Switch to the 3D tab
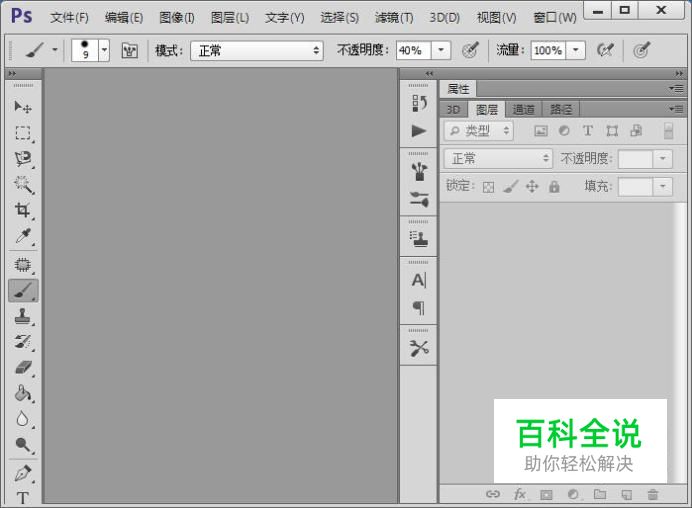This screenshot has width=692, height=508. [453, 109]
